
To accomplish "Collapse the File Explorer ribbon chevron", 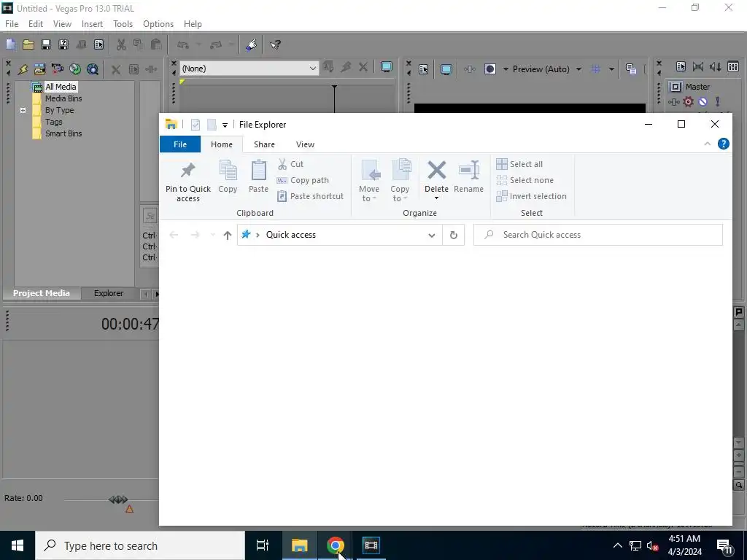I will [708, 144].
